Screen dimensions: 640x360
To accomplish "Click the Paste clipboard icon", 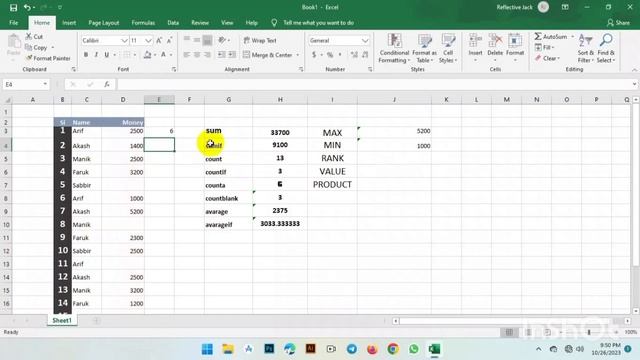I will [13, 42].
